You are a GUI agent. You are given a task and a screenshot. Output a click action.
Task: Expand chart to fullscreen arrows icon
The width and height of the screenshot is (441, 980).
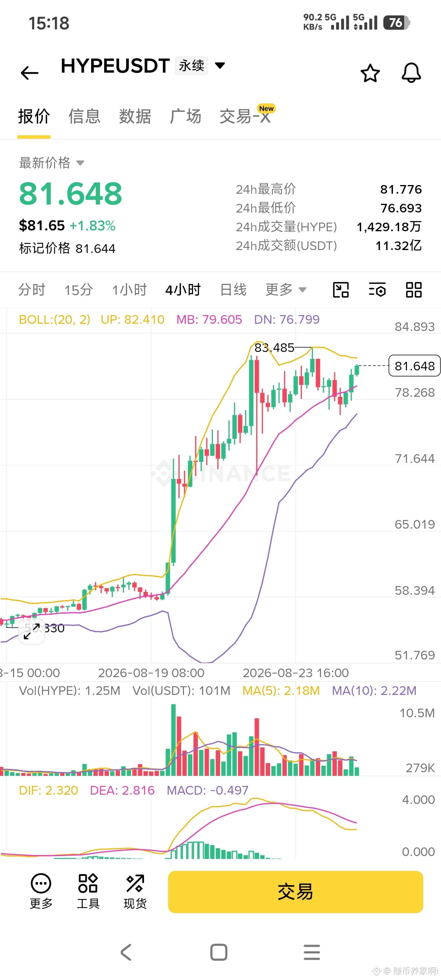pyautogui.click(x=32, y=631)
